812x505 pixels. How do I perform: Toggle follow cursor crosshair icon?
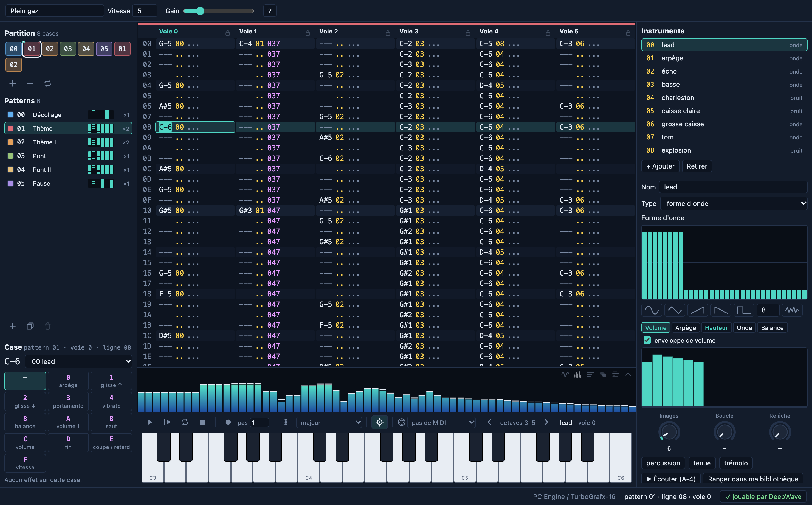(379, 422)
